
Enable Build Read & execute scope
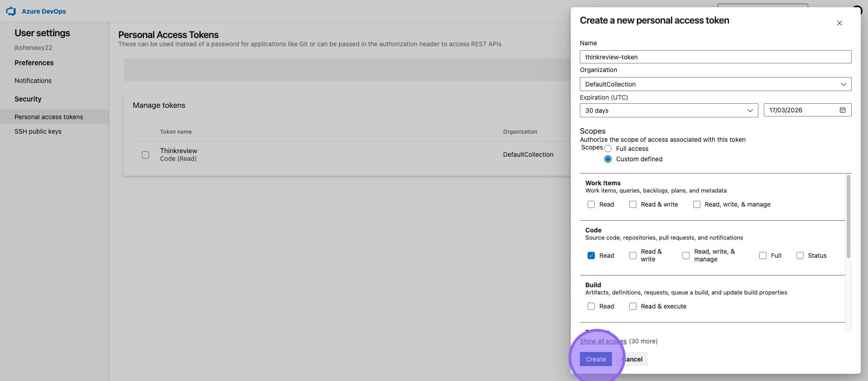[633, 306]
